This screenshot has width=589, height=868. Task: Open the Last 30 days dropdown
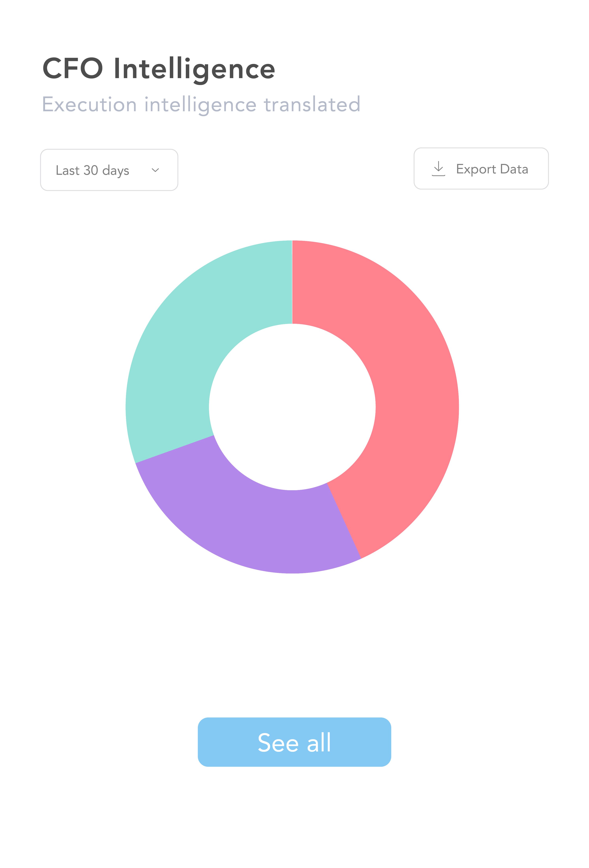(109, 170)
